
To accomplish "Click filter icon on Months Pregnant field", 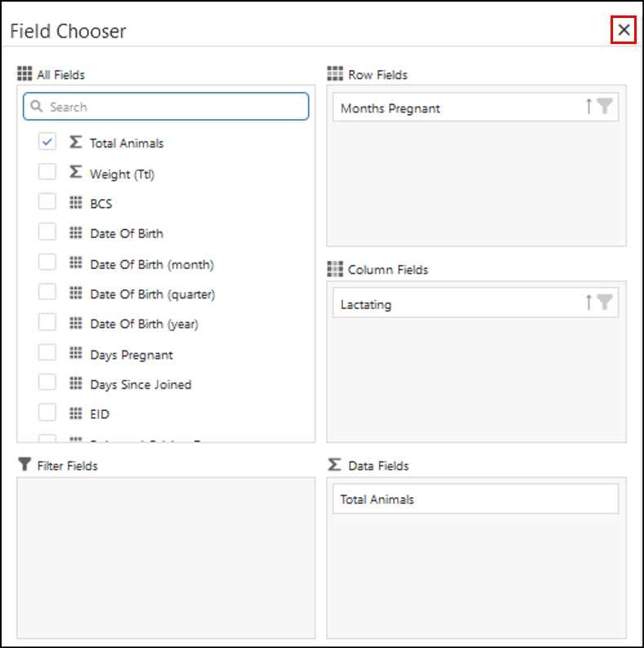I will pyautogui.click(x=604, y=106).
